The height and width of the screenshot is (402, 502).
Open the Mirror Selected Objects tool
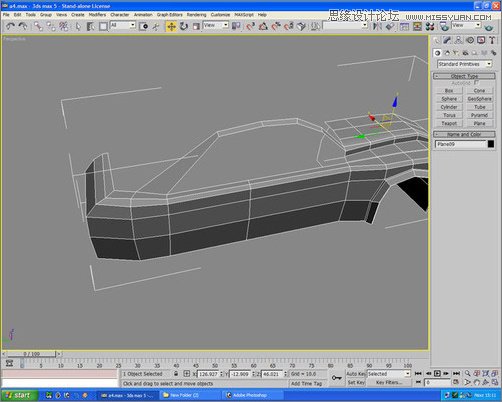click(377, 26)
